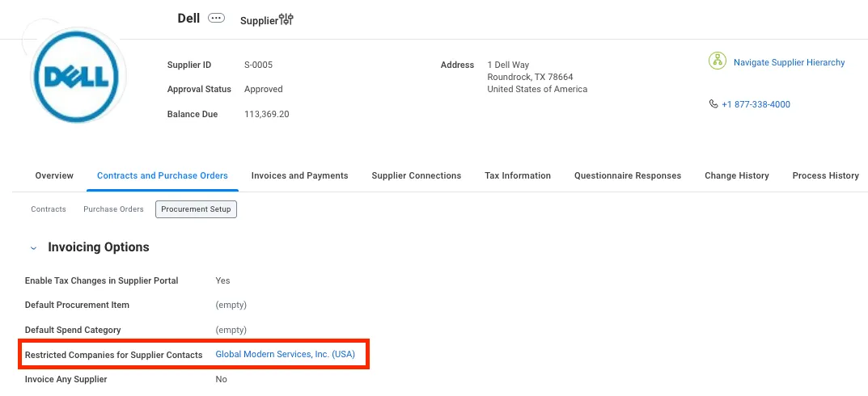View the Change History tab
Image resolution: width=868 pixels, height=396 pixels.
737,176
